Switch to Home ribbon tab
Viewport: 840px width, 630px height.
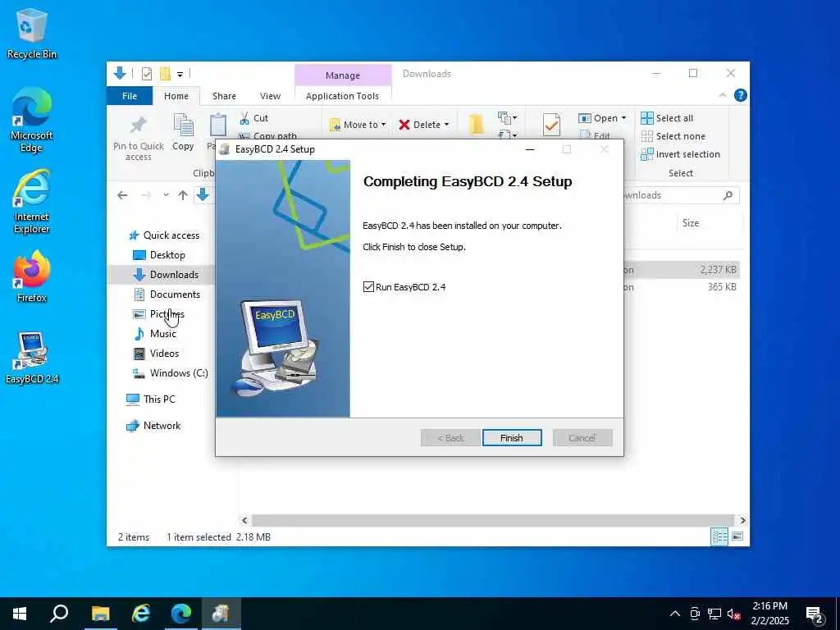point(176,96)
